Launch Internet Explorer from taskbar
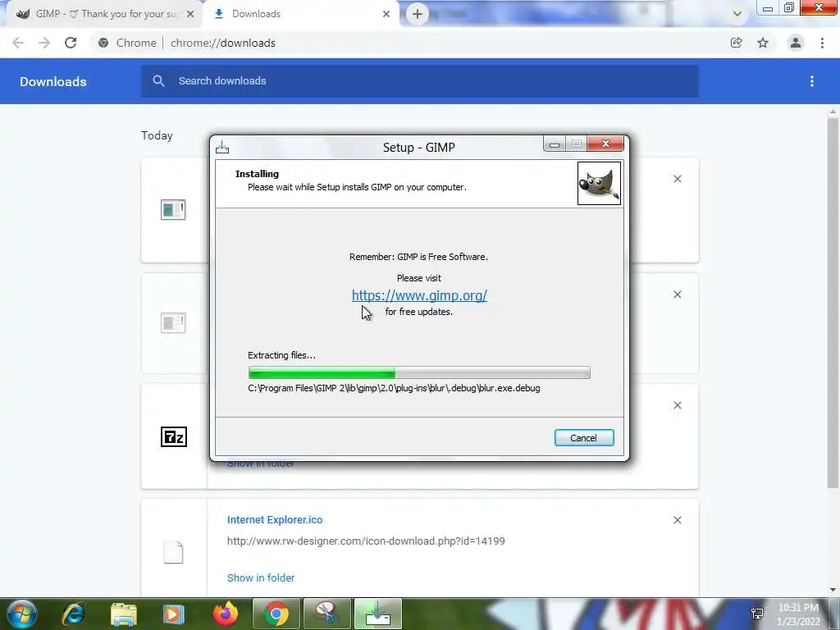 pos(73,614)
